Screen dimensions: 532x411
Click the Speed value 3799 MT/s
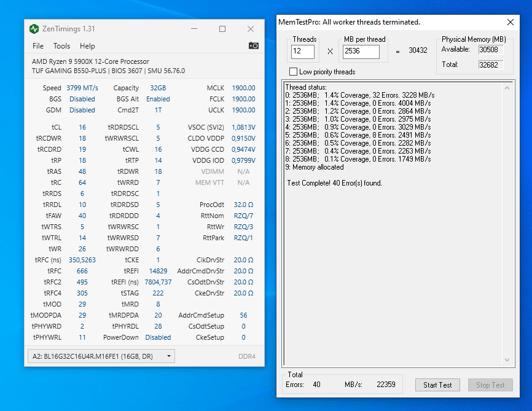coord(82,88)
